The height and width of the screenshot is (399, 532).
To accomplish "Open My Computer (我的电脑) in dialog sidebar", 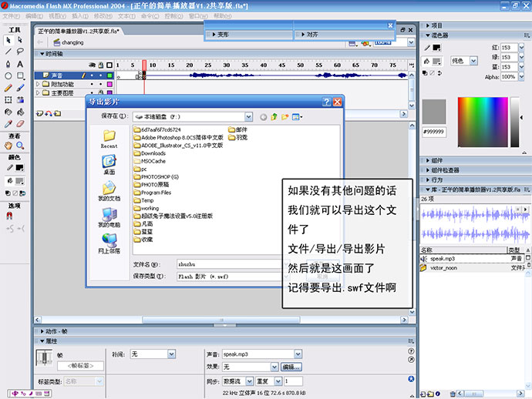I will (x=109, y=218).
